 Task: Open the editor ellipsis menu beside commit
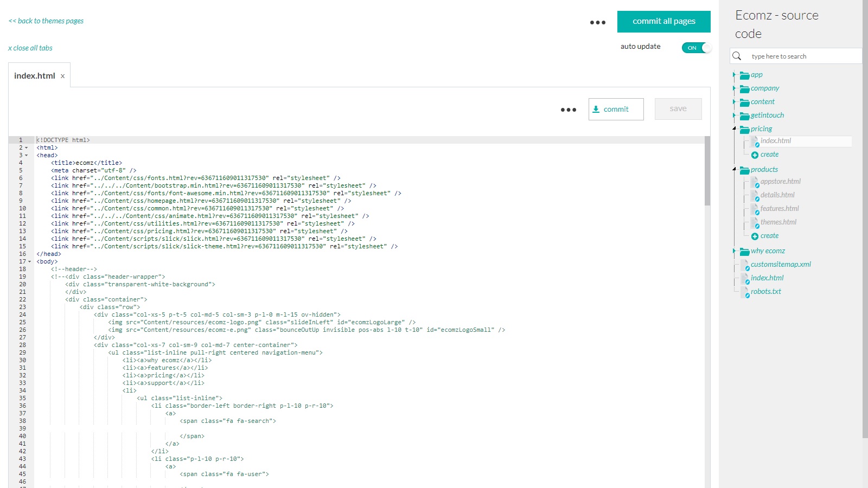[x=569, y=110]
